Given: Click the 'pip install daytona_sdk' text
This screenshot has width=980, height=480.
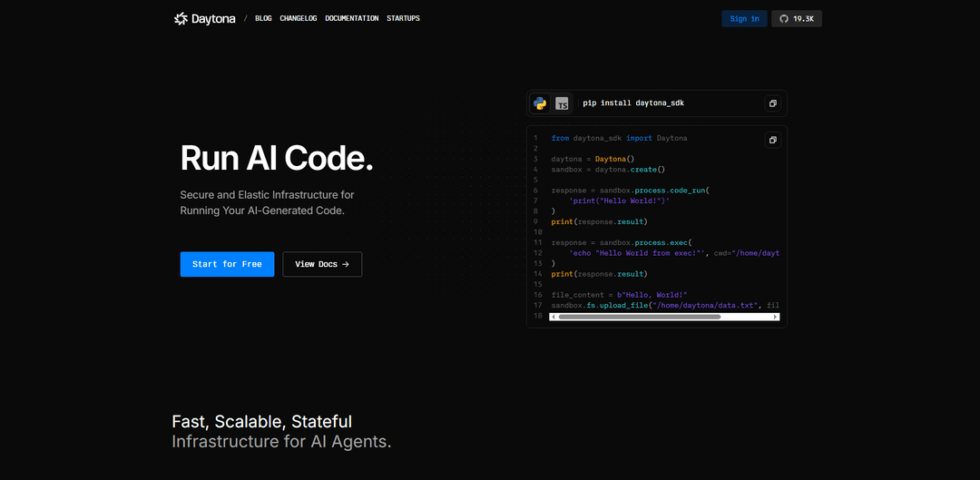Looking at the screenshot, I should pyautogui.click(x=633, y=103).
